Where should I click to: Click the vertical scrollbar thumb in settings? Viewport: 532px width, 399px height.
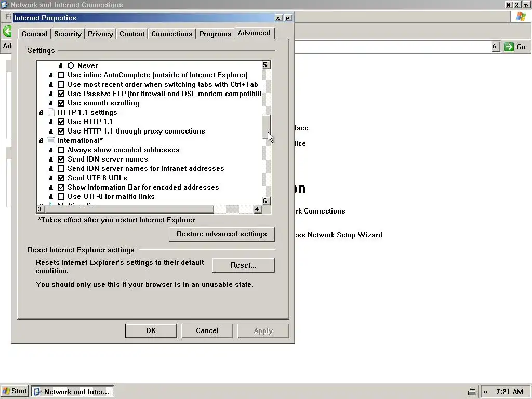[267, 127]
